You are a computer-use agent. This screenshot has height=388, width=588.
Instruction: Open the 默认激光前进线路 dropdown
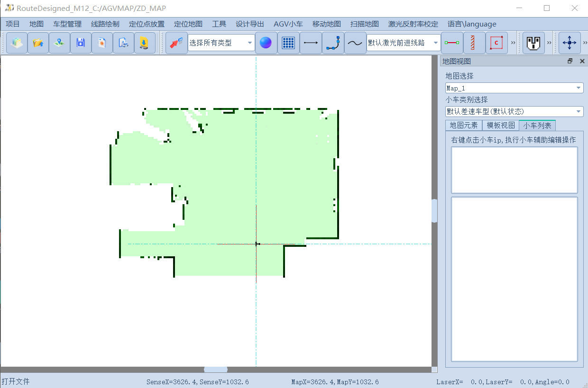(404, 43)
